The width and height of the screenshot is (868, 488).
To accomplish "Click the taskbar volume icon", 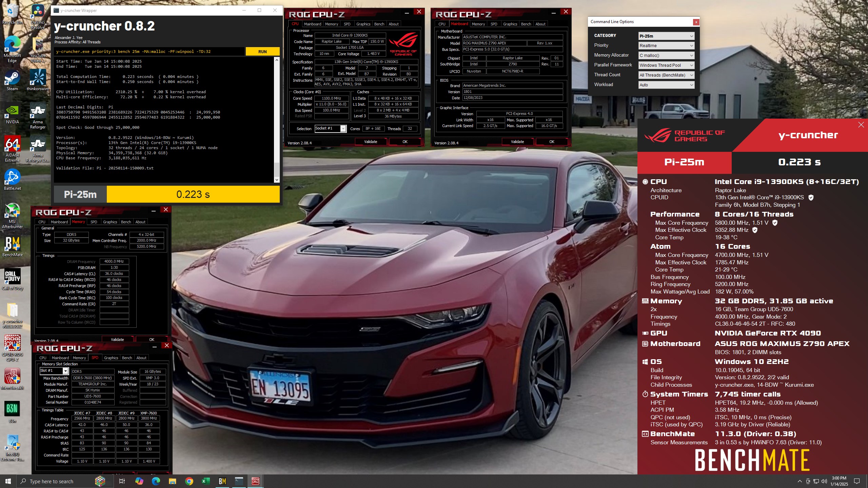I will click(x=824, y=481).
